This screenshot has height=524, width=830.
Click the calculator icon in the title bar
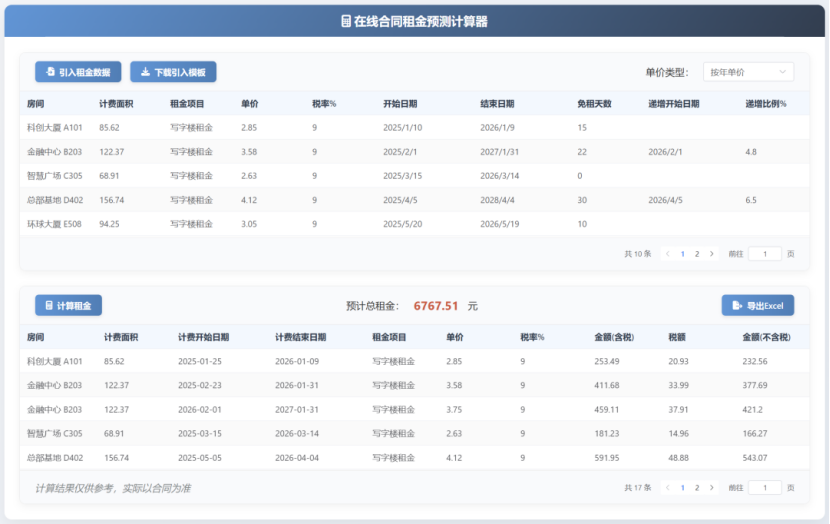click(x=346, y=21)
